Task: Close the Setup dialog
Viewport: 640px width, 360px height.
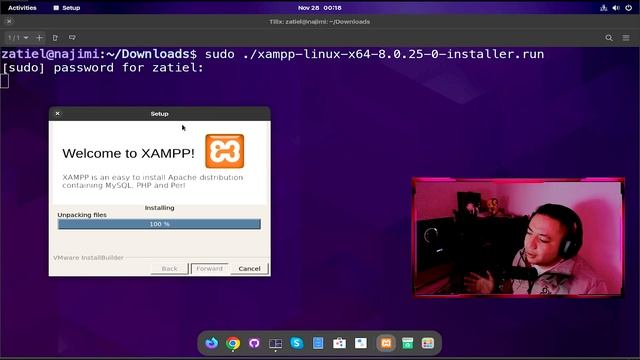Action: pyautogui.click(x=58, y=113)
